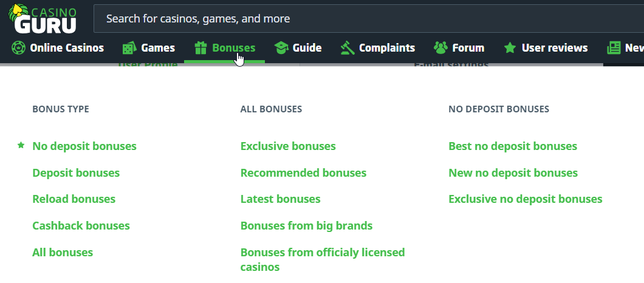
Task: Open Bonuses from big brands
Action: pos(306,226)
